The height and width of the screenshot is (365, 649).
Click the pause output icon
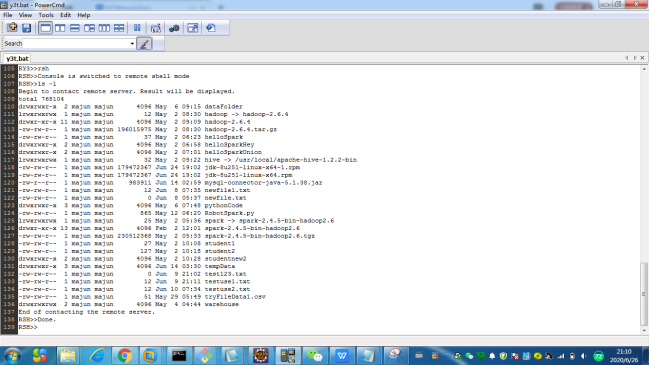pyautogui.click(x=137, y=28)
